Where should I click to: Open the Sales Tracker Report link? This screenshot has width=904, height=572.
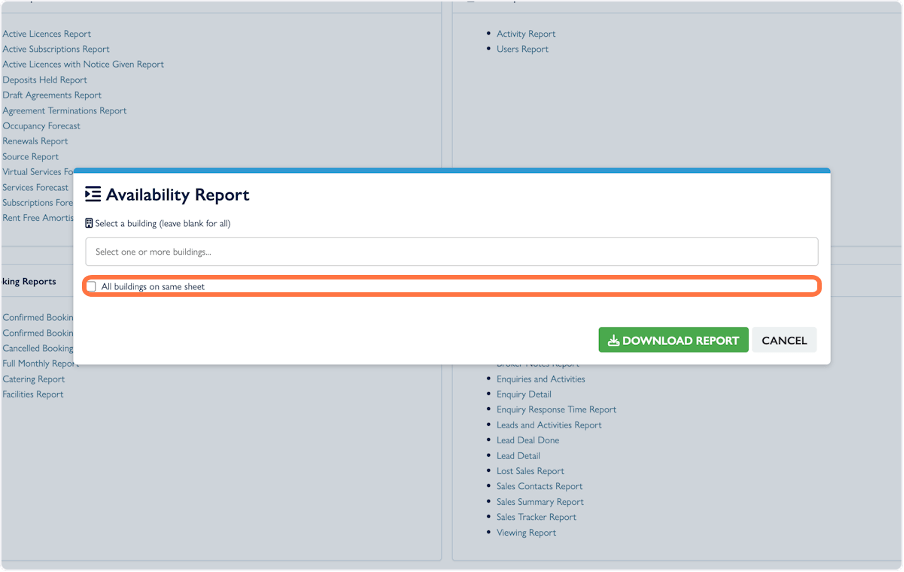(536, 517)
